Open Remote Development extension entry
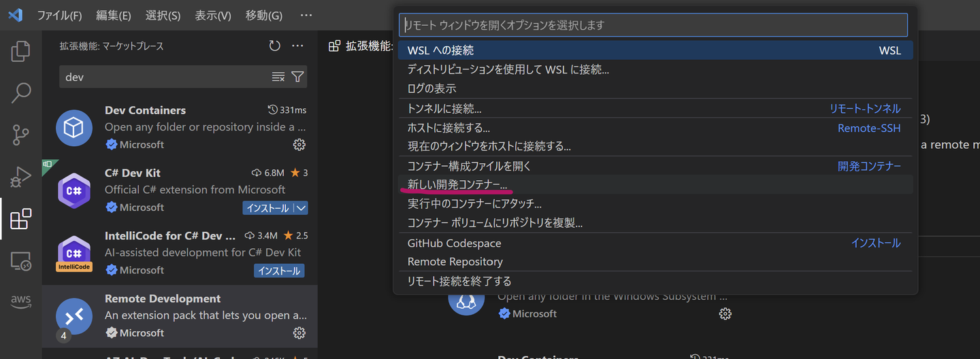 (x=180, y=316)
